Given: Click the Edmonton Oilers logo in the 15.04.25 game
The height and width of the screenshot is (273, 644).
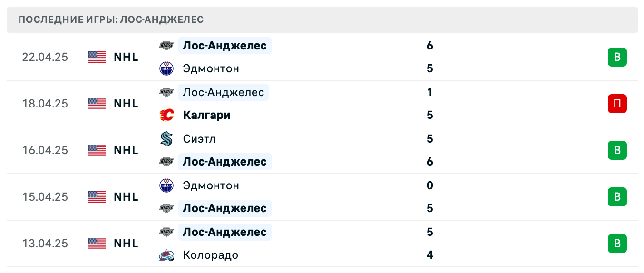Looking at the screenshot, I should [x=166, y=185].
